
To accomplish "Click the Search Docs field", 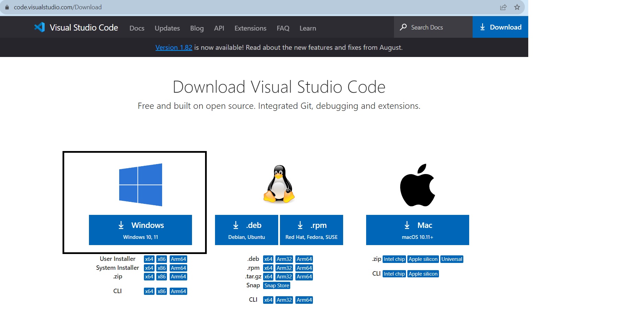I will 433,27.
